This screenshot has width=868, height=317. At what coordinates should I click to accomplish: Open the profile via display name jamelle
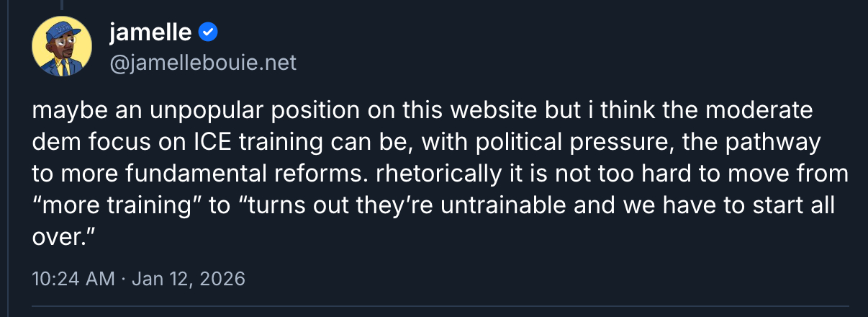tap(150, 32)
